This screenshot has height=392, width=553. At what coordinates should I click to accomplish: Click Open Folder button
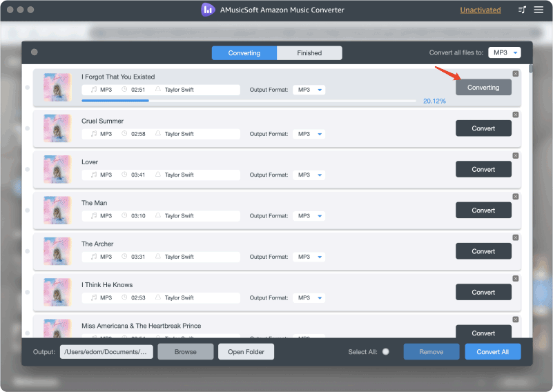[246, 352]
